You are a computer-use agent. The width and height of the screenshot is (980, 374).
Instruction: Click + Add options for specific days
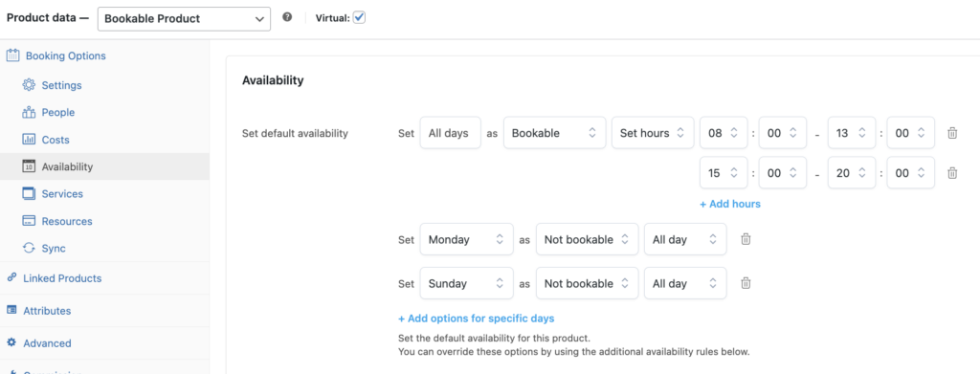tap(477, 319)
